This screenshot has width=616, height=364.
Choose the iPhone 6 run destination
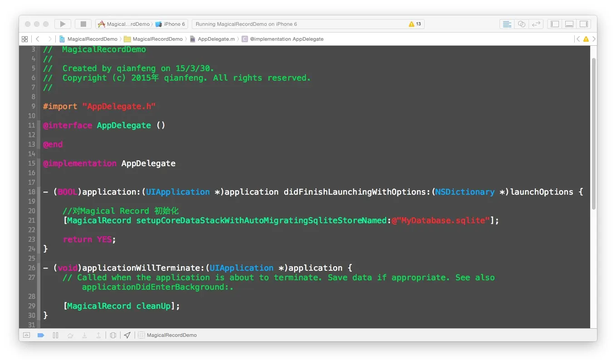click(170, 24)
